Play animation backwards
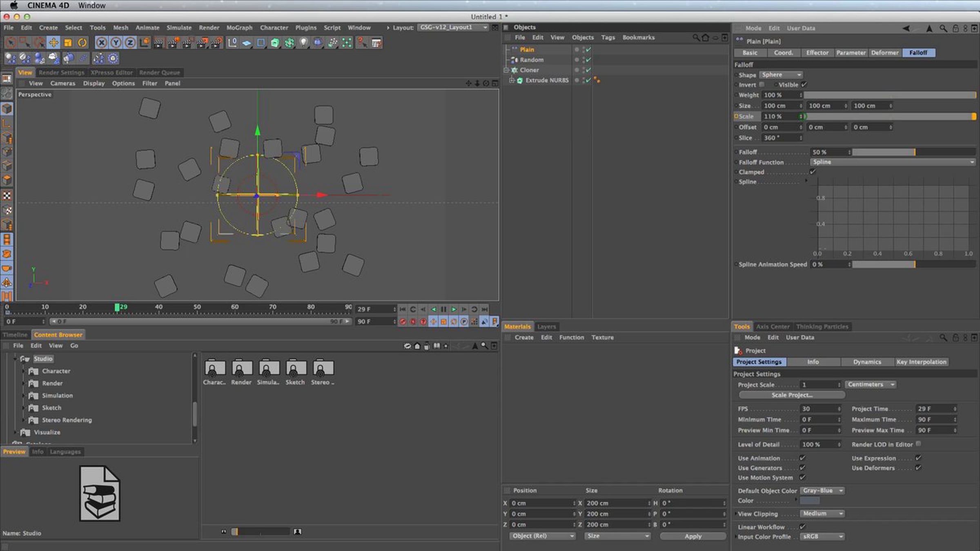 pos(433,309)
